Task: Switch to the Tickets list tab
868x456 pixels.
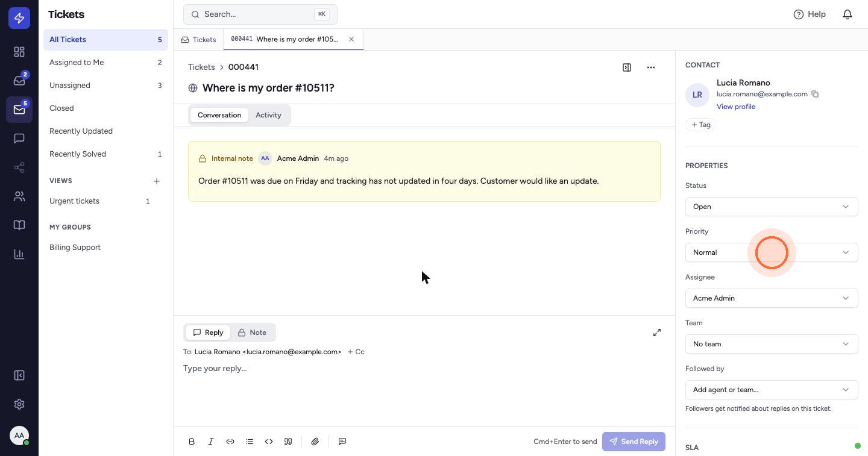Action: click(198, 40)
